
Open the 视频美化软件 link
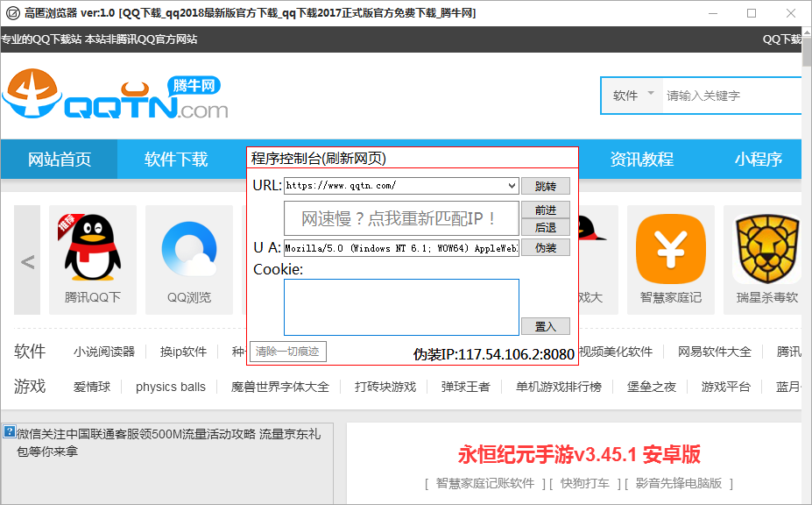tap(616, 352)
